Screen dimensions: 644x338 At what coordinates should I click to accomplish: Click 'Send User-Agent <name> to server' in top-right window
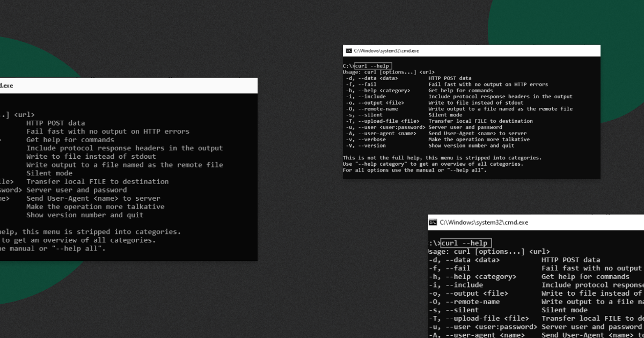click(477, 134)
